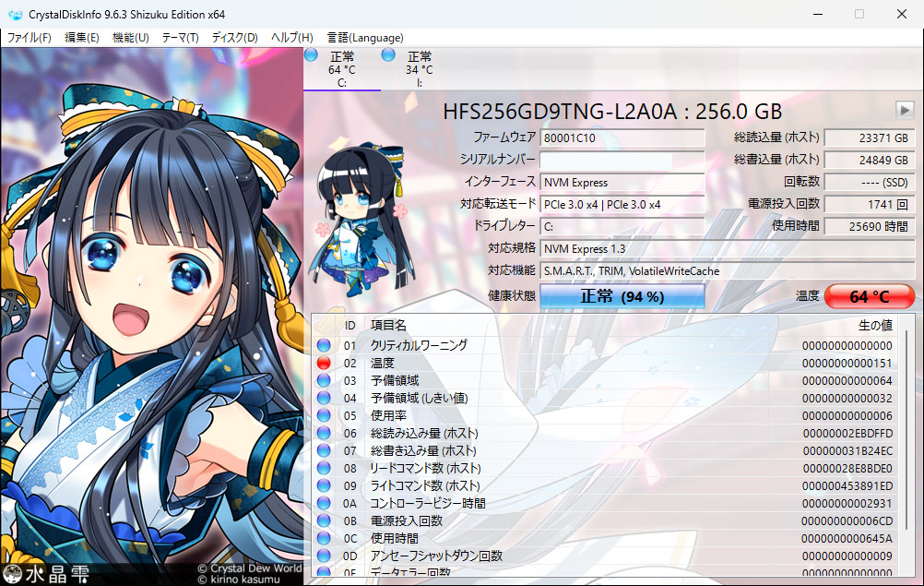This screenshot has width=924, height=586.
Task: Click blue status icon for クリティカルワーニング row
Action: click(324, 345)
